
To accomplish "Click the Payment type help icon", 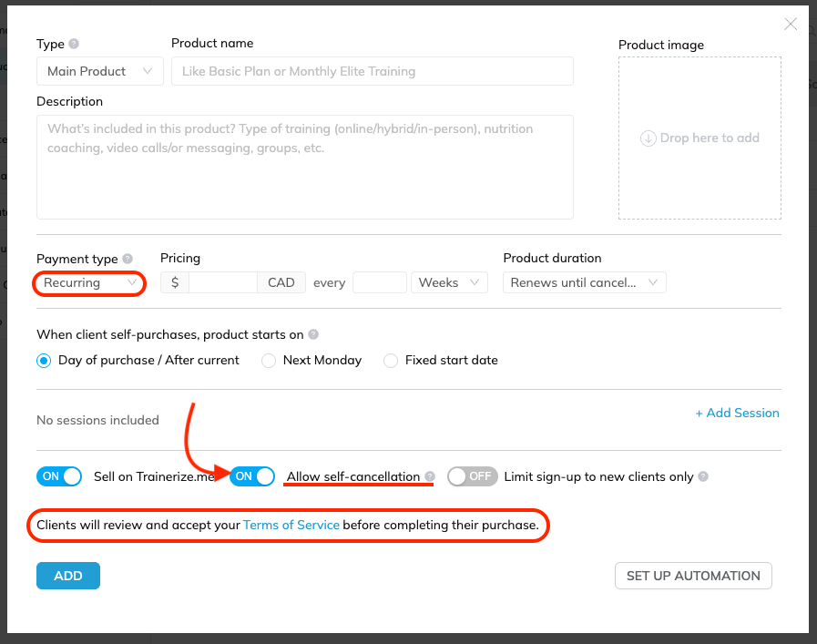I will pos(128,259).
